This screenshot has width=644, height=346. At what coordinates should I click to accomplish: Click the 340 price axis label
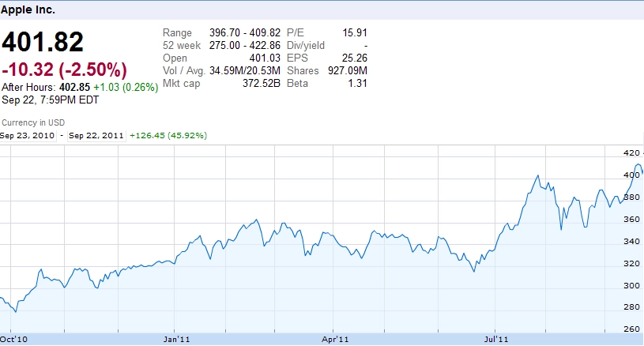click(631, 242)
